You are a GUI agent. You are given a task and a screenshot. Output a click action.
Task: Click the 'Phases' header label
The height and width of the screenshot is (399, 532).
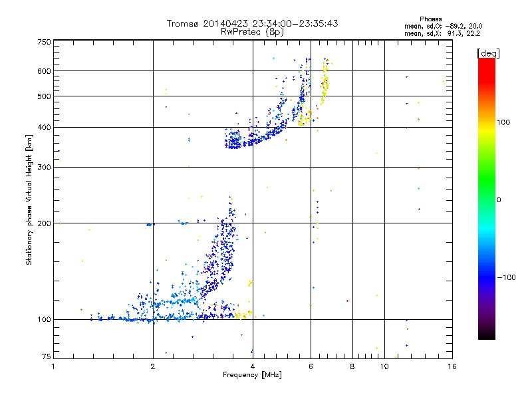click(430, 19)
